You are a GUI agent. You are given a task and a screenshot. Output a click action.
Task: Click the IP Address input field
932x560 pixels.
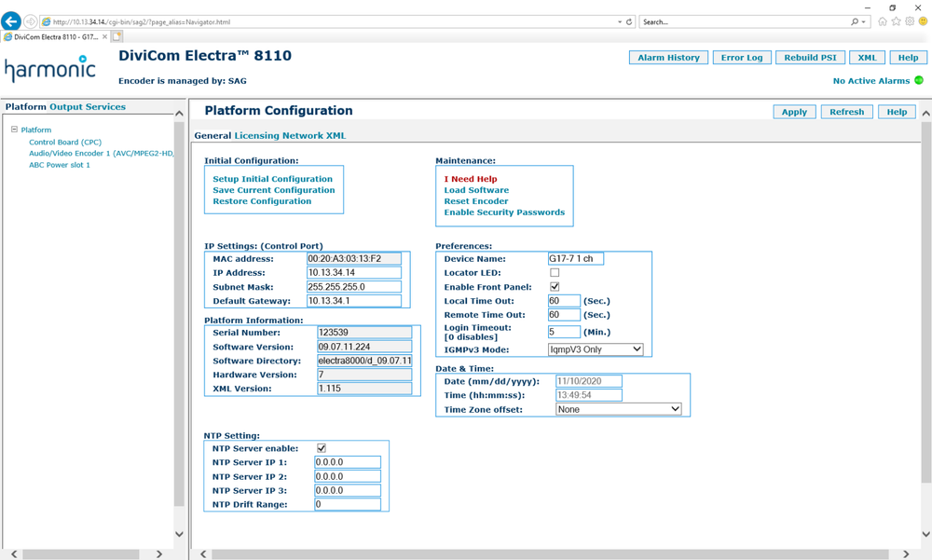point(353,273)
